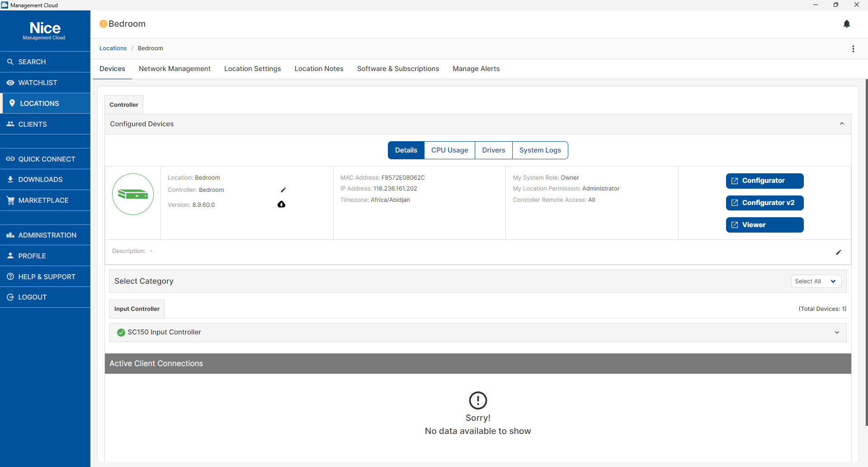Screen dimensions: 868x467
Task: Open the Manage Alerts tab
Action: (476, 69)
